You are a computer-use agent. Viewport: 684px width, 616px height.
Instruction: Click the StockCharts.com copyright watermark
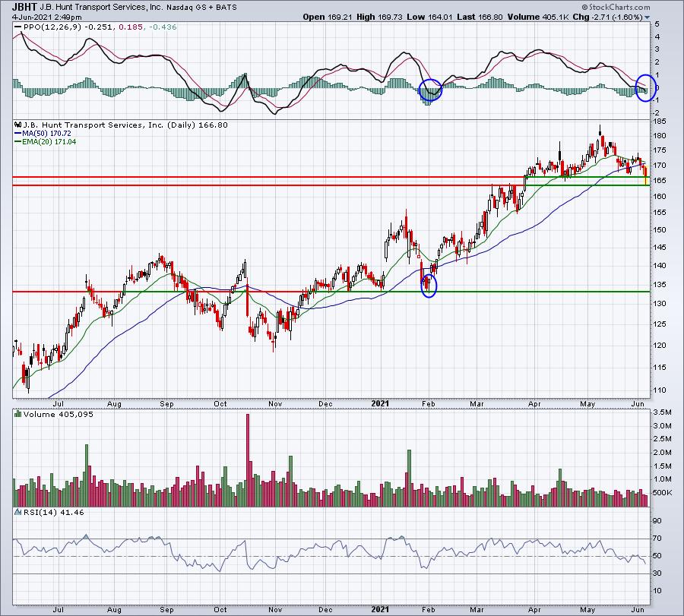(x=616, y=7)
